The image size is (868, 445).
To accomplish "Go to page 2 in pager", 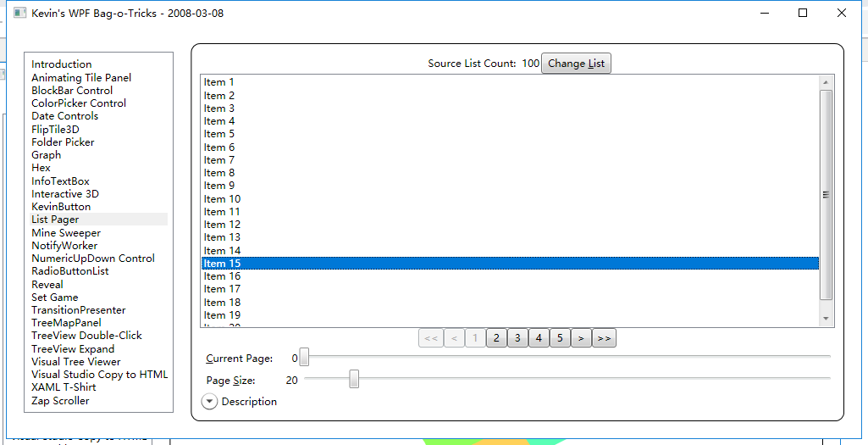I will tap(496, 338).
